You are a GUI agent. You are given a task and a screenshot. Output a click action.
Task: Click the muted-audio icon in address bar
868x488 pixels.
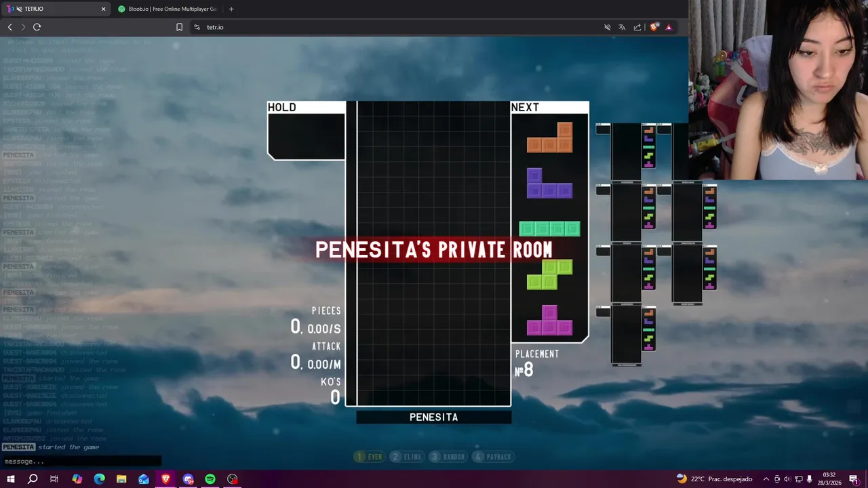(x=607, y=27)
